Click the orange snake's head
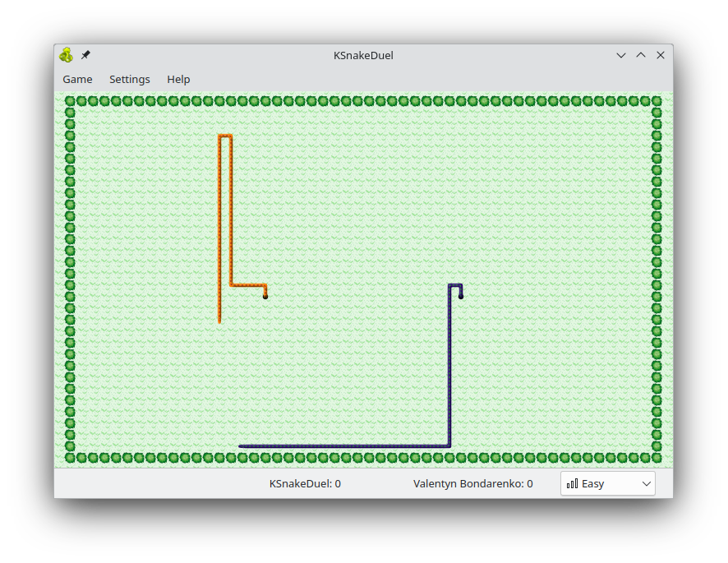This screenshot has height=563, width=728. (x=265, y=296)
